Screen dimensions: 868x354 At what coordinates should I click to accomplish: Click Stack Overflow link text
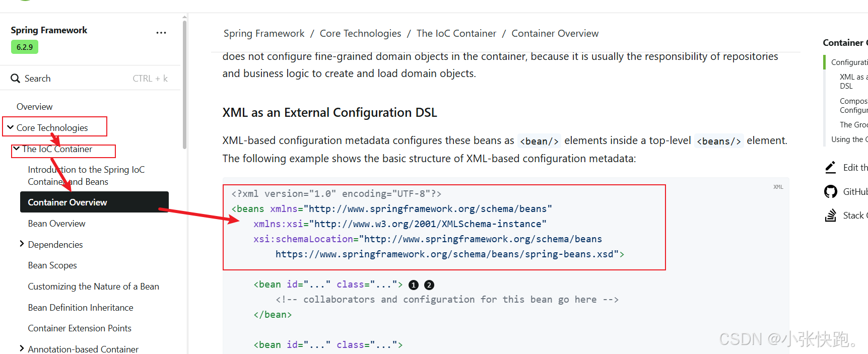point(855,216)
